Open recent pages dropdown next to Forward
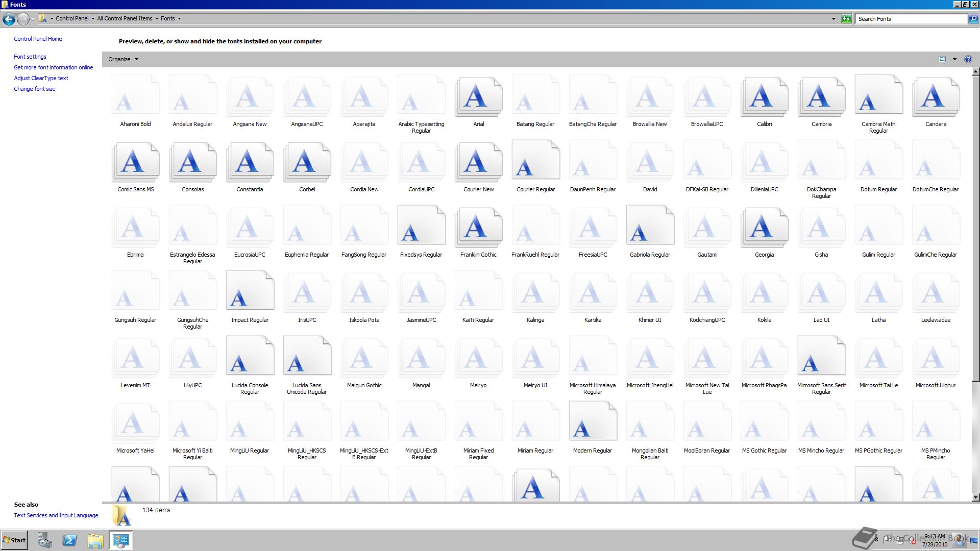The image size is (980, 551). 33,19
